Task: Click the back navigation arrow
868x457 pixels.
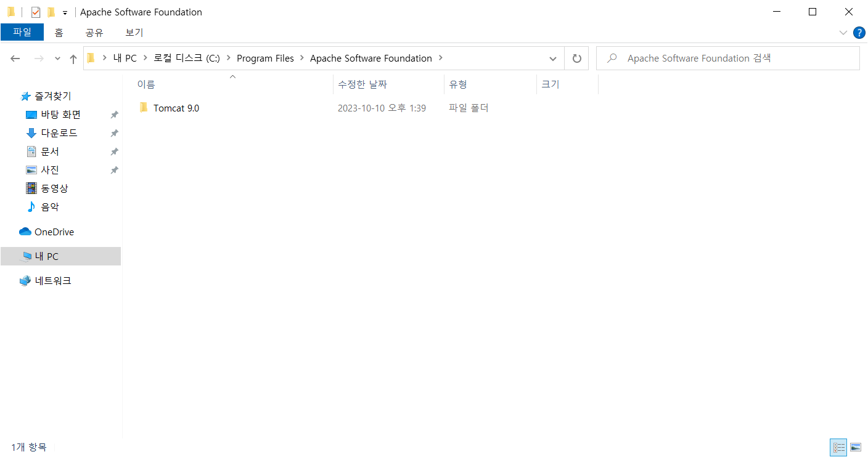Action: 15,59
